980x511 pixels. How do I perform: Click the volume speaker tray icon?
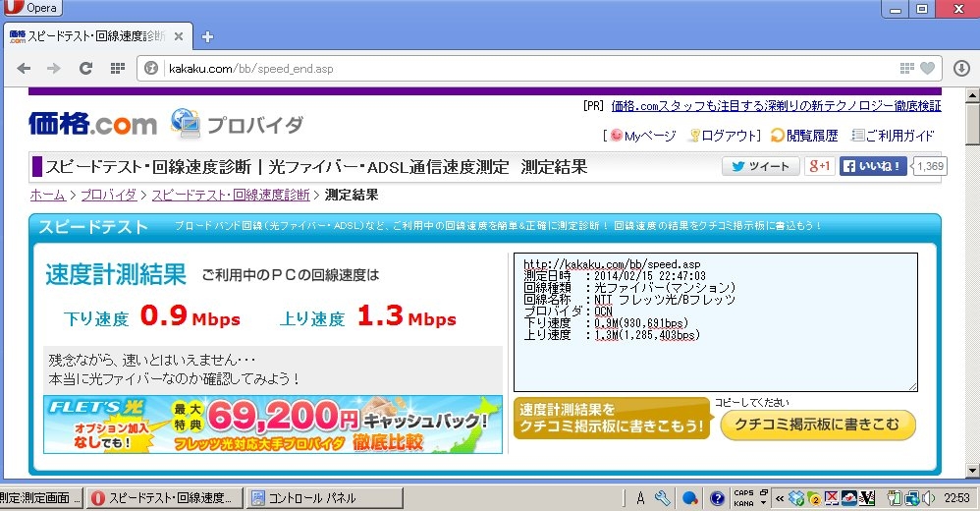[929, 498]
